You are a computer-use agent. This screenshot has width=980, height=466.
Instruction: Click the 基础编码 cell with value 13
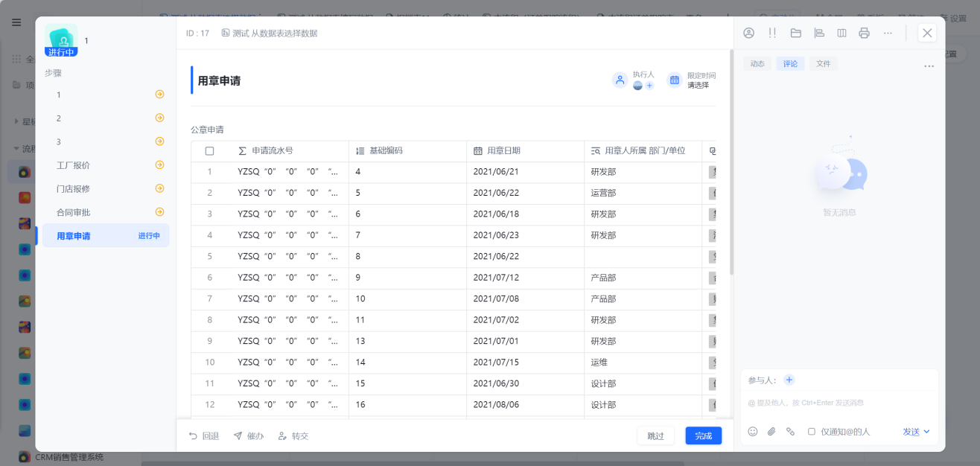407,341
